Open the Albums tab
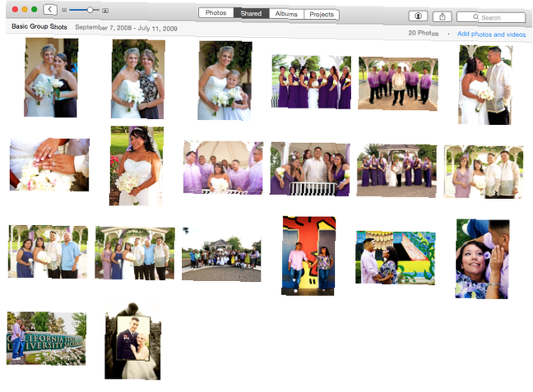Viewport: 533px width, 392px height. click(286, 14)
